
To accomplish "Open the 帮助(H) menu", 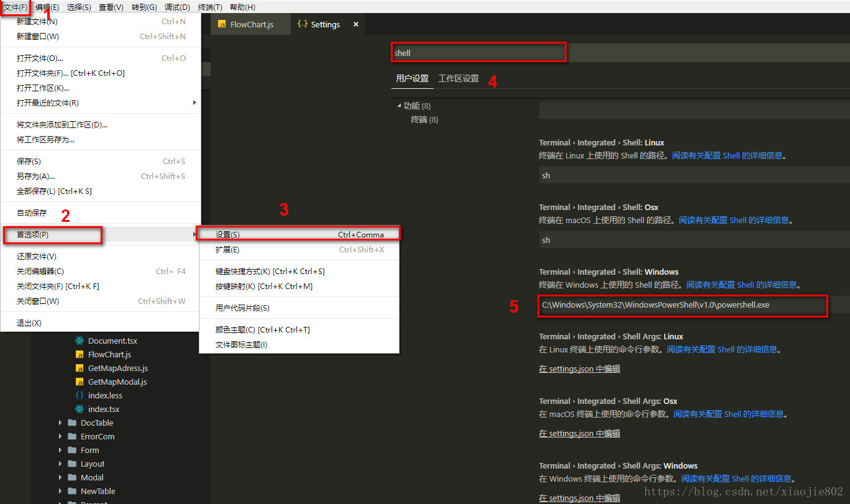I will (242, 7).
